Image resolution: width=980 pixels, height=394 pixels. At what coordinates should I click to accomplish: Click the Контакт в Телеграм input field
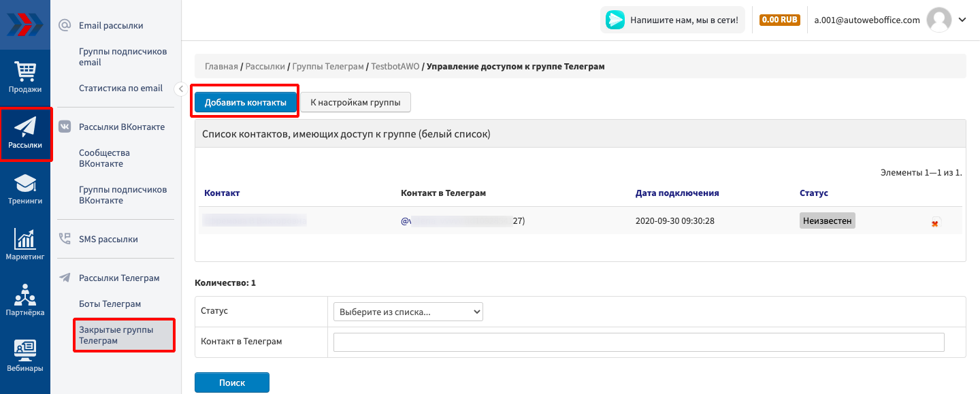coord(638,342)
